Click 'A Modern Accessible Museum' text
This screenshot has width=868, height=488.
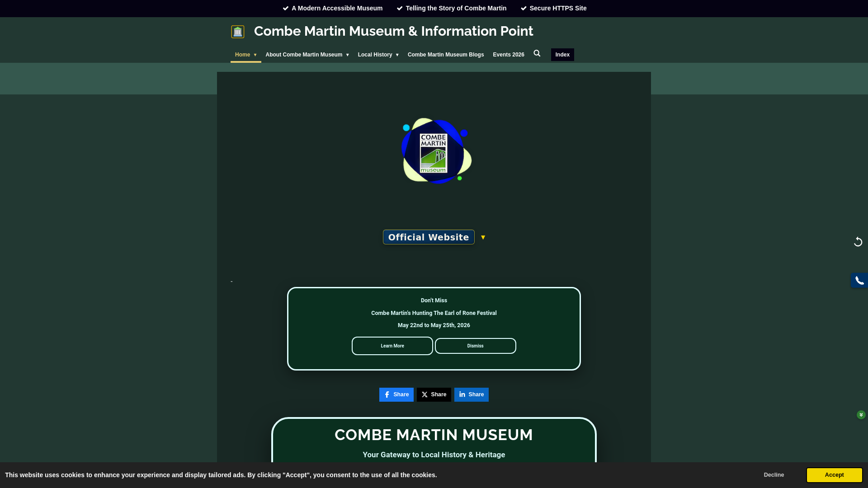[x=337, y=8]
